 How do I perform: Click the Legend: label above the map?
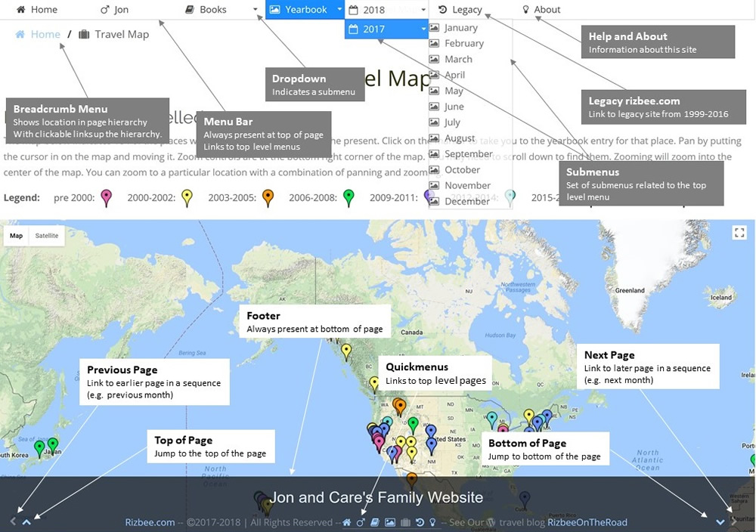22,197
